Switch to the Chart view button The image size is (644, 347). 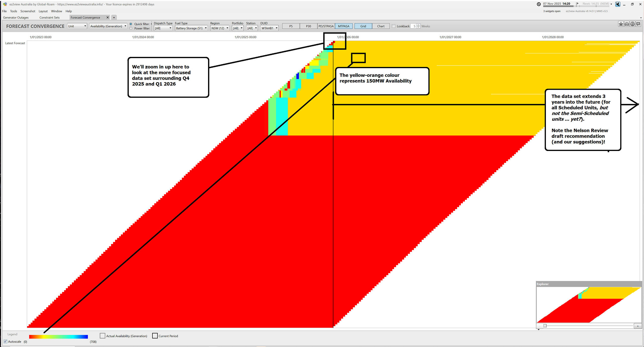381,26
